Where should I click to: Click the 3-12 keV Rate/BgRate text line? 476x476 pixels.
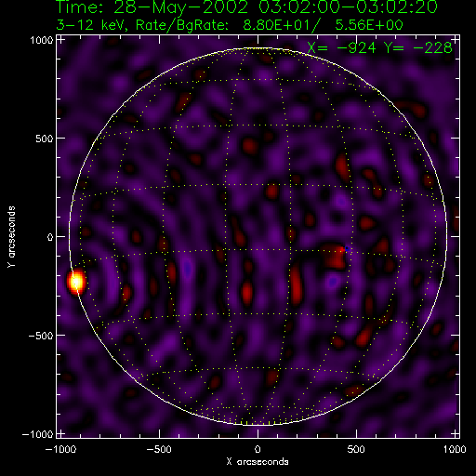(x=230, y=25)
